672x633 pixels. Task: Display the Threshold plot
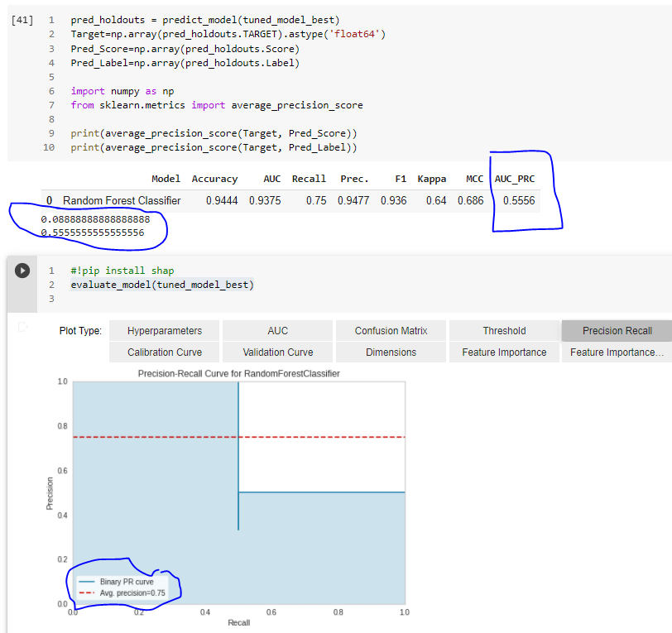[x=503, y=330]
